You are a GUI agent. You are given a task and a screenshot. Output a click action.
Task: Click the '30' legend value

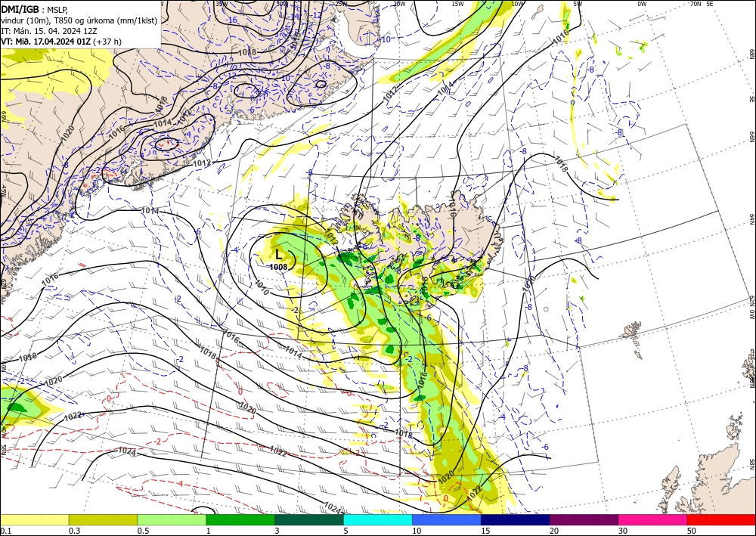coord(623,531)
